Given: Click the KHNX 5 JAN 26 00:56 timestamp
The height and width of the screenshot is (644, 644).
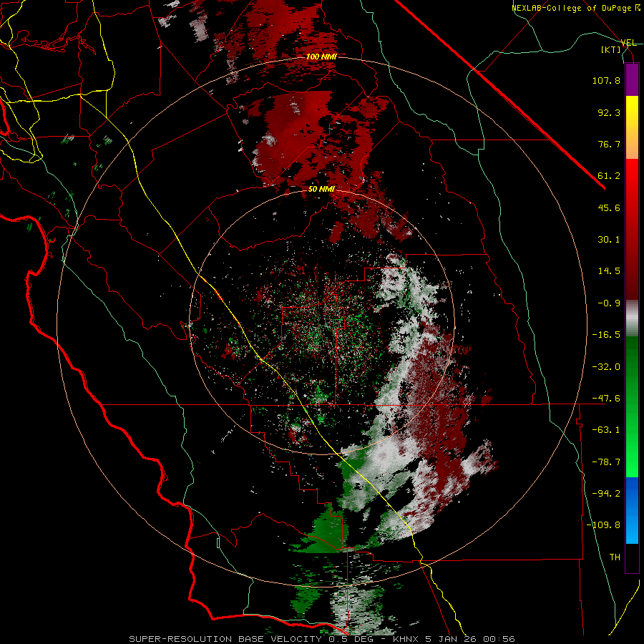Looking at the screenshot, I should (454, 639).
